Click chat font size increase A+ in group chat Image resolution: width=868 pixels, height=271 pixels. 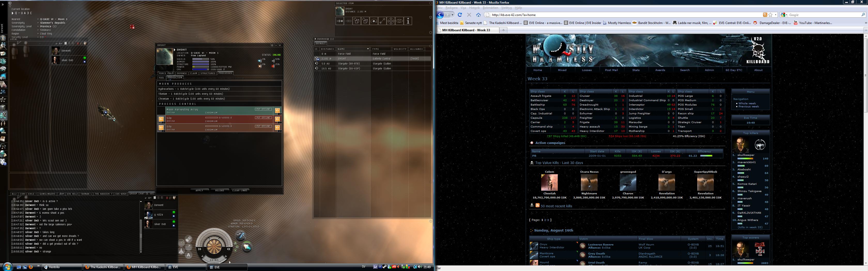(150, 198)
